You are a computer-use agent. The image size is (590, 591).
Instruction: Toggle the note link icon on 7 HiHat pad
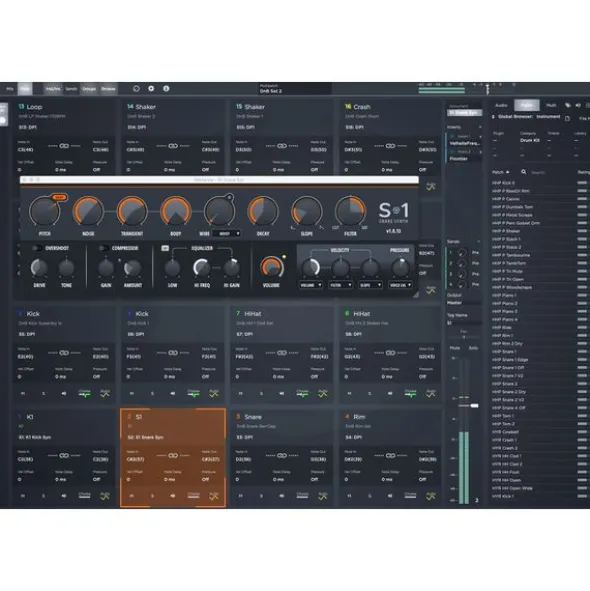tap(282, 353)
